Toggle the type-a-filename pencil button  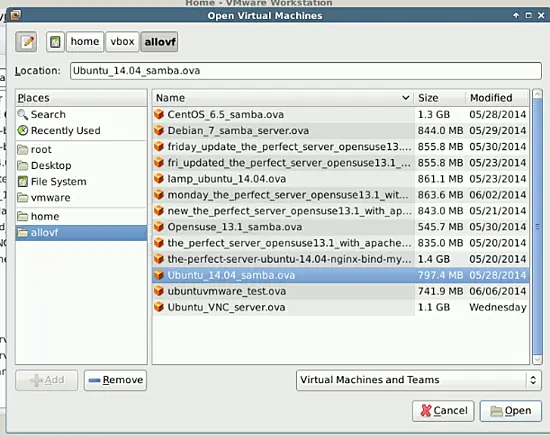[x=26, y=42]
